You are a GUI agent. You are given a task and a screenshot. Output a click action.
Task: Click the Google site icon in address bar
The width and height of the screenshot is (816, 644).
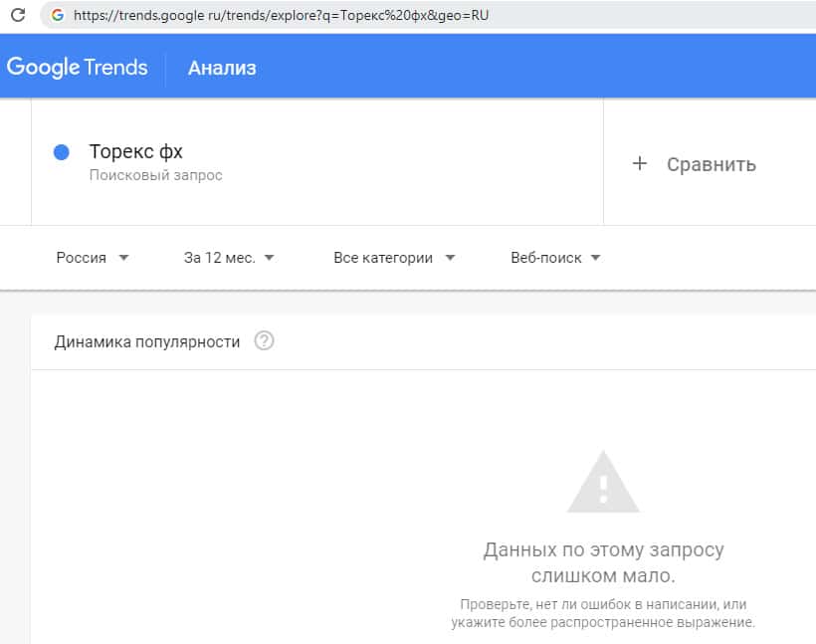coord(57,16)
